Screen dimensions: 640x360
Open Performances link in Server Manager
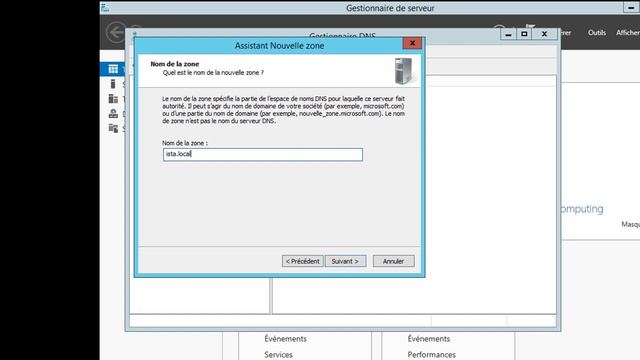click(x=431, y=355)
